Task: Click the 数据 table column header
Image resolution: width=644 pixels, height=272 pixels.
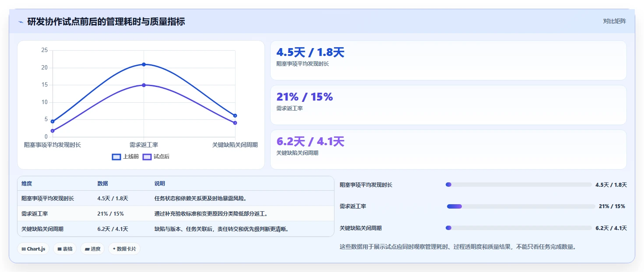Action: click(x=102, y=184)
